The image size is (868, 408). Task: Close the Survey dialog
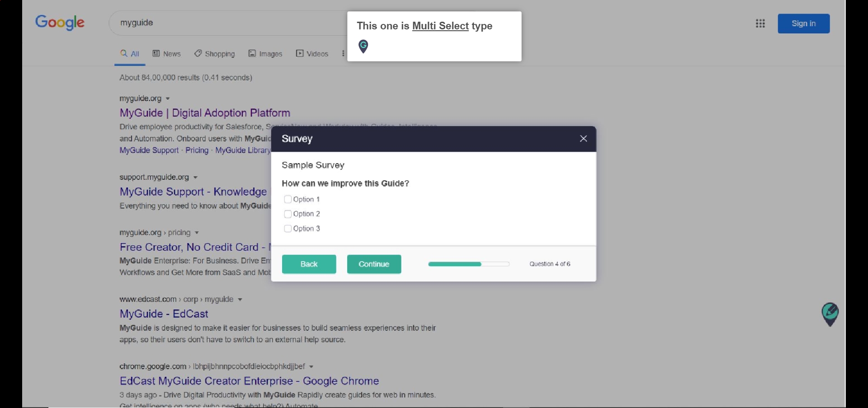(584, 139)
